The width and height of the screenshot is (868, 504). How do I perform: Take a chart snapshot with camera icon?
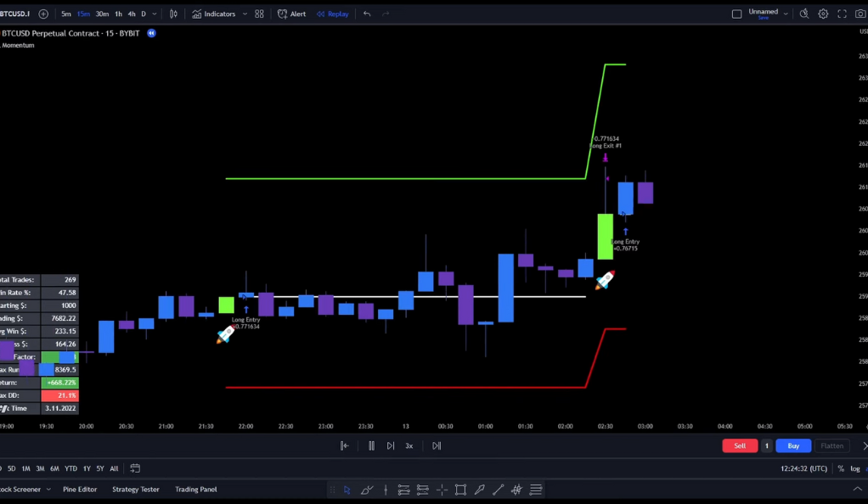(860, 14)
